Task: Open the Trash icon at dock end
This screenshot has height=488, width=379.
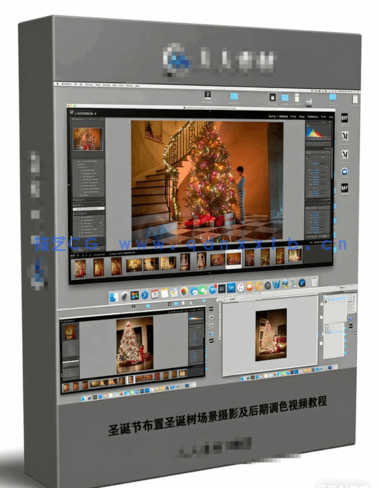Action: coord(314,282)
